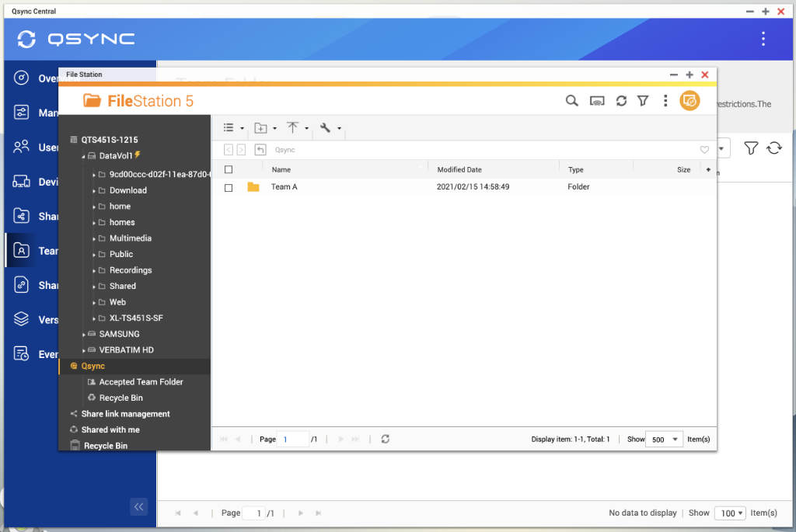
Task: Open search in File Station
Action: pyautogui.click(x=571, y=101)
